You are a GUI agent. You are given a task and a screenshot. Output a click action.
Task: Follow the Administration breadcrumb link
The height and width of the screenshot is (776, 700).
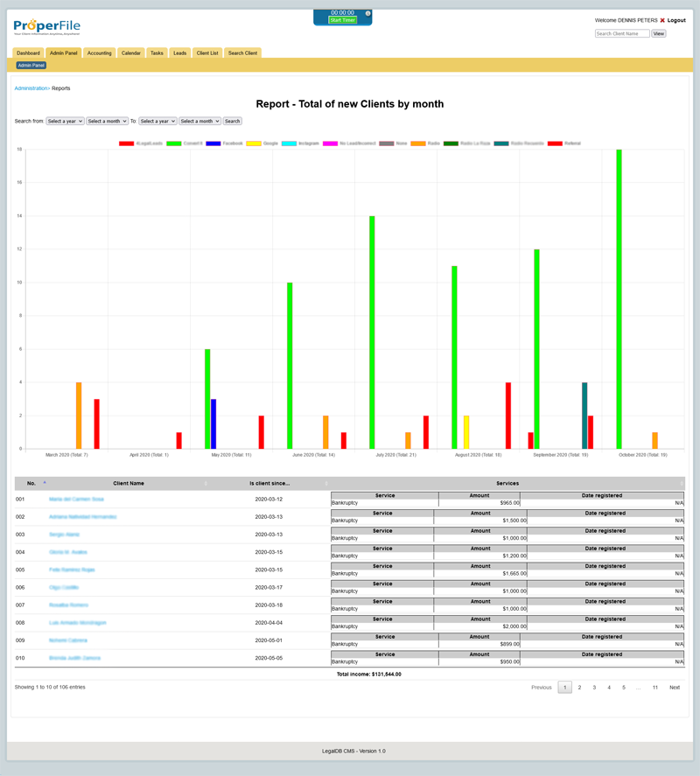[31, 88]
